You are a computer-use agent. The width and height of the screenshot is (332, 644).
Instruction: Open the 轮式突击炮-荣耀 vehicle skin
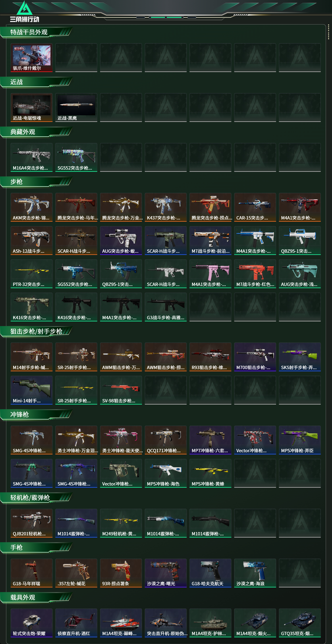click(x=31, y=623)
